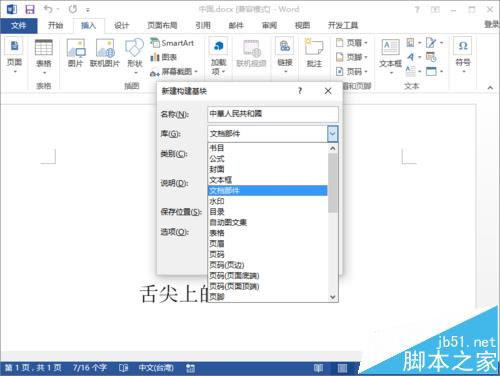Choose 页眉 in the gallery list
The image size is (500, 376).
[268, 244]
